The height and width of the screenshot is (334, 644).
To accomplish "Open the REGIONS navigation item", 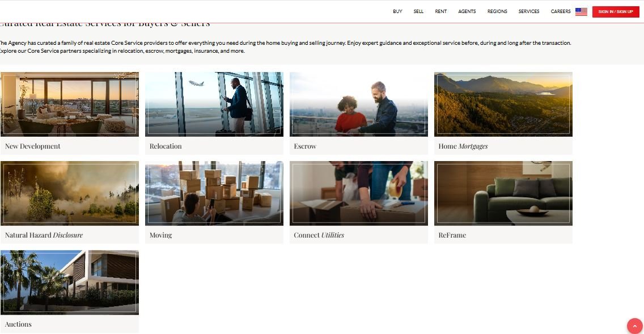I will (497, 11).
